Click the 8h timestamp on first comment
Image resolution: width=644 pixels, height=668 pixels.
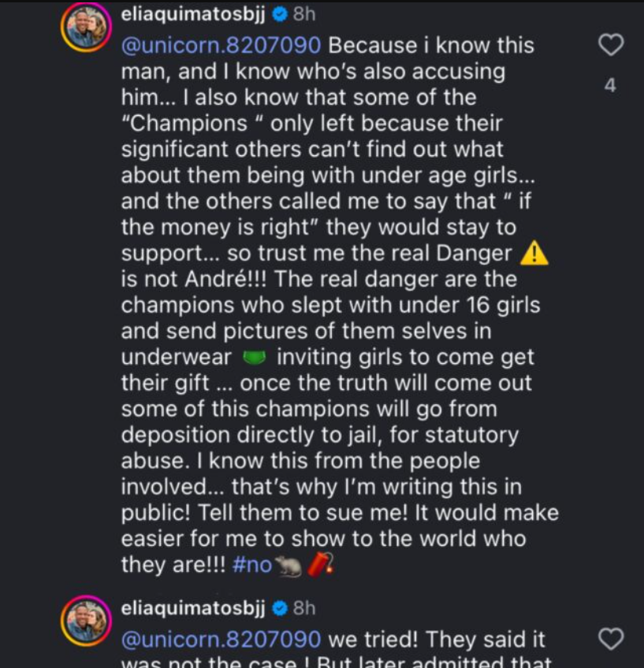tap(306, 13)
